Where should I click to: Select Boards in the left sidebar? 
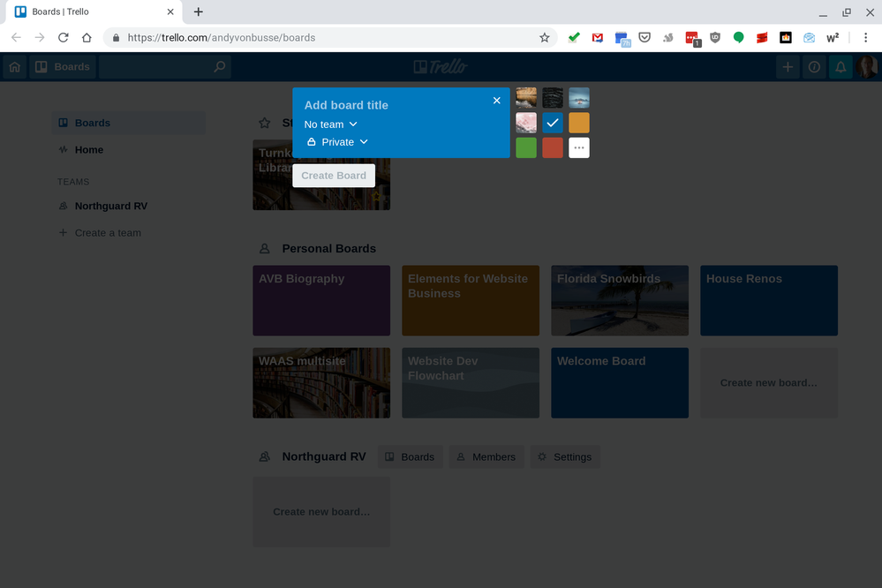(129, 123)
